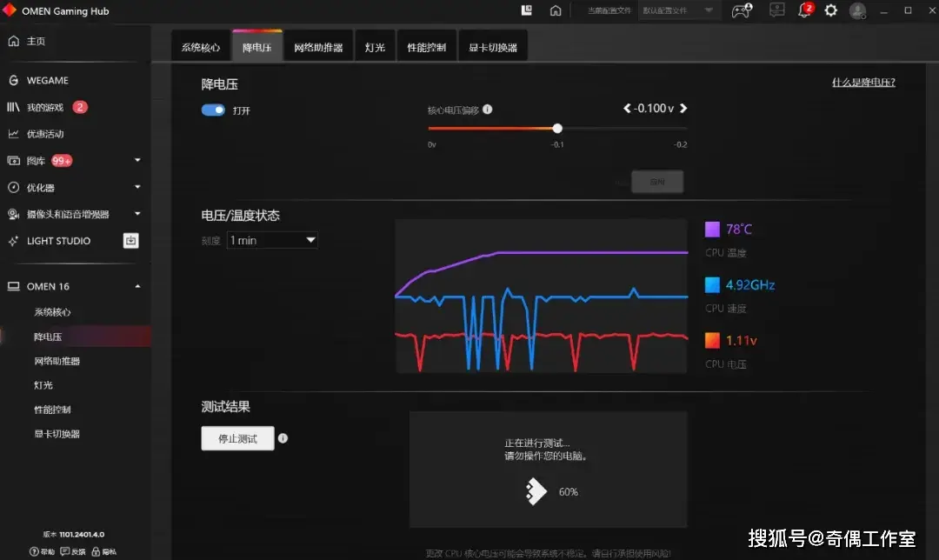
Task: Click the 99+ badge on 图库
Action: coord(62,161)
